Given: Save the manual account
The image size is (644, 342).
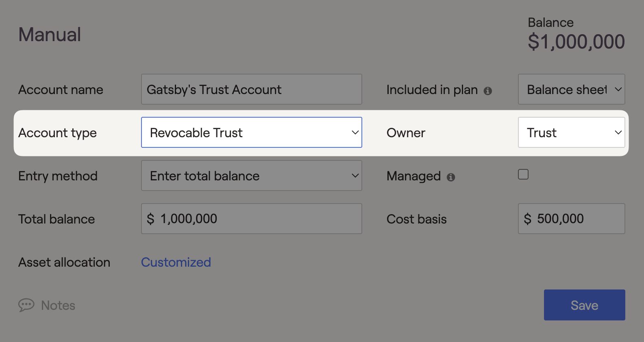Looking at the screenshot, I should click(x=584, y=305).
